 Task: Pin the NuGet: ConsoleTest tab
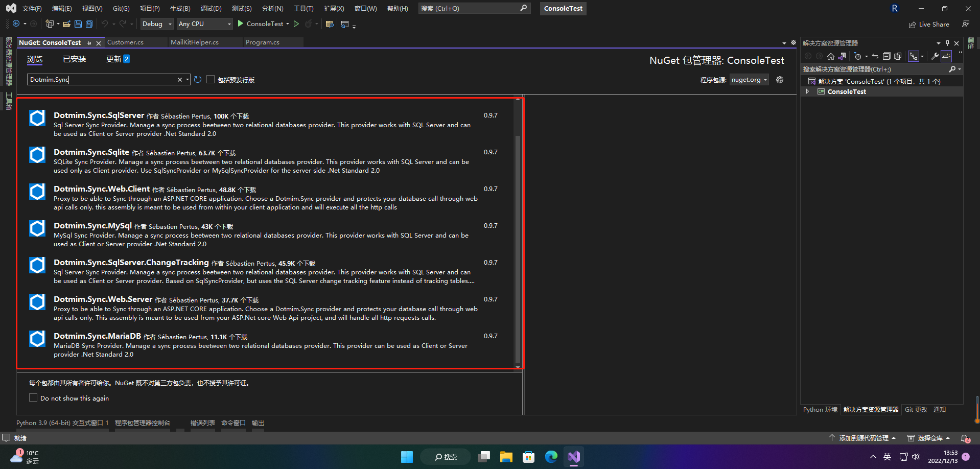89,43
